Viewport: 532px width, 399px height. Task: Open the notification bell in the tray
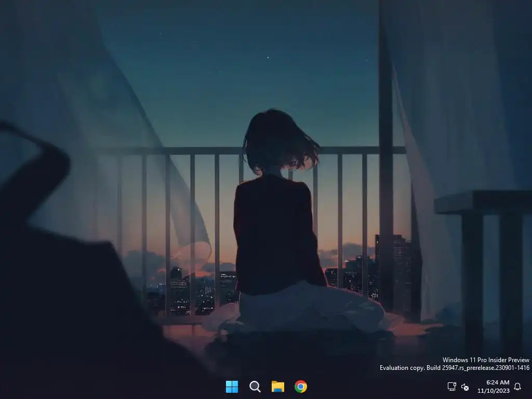(x=517, y=387)
